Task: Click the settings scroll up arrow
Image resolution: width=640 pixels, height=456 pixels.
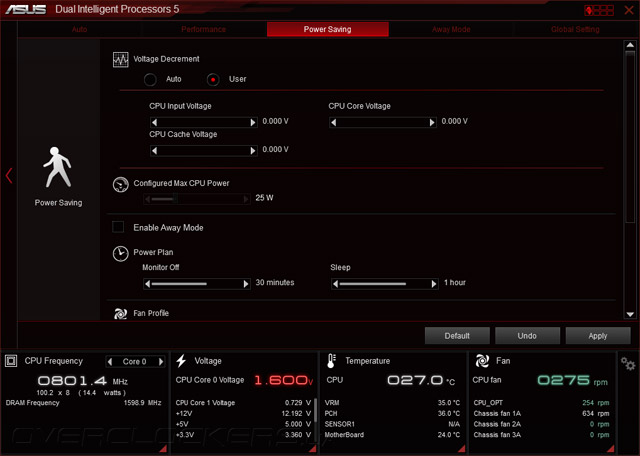Action: [x=630, y=45]
